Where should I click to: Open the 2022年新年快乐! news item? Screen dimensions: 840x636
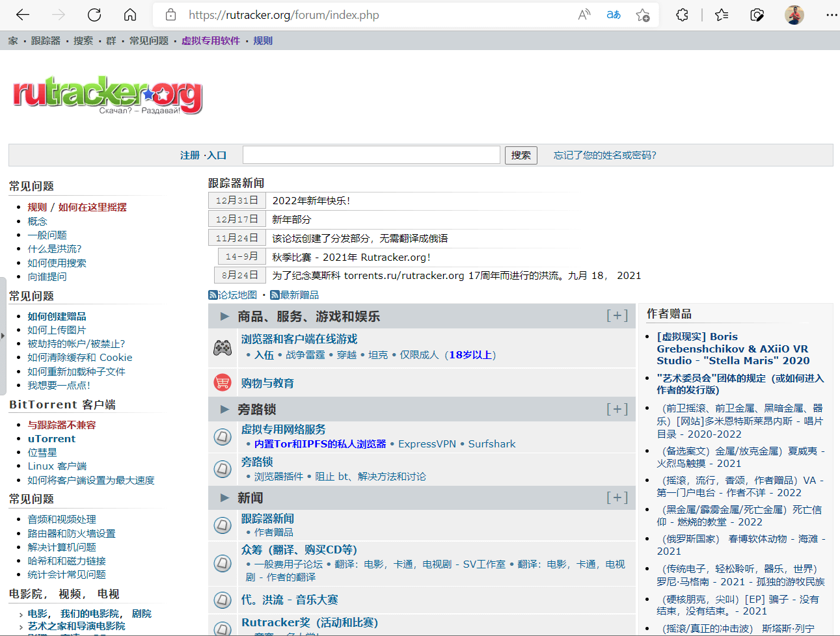pyautogui.click(x=311, y=200)
